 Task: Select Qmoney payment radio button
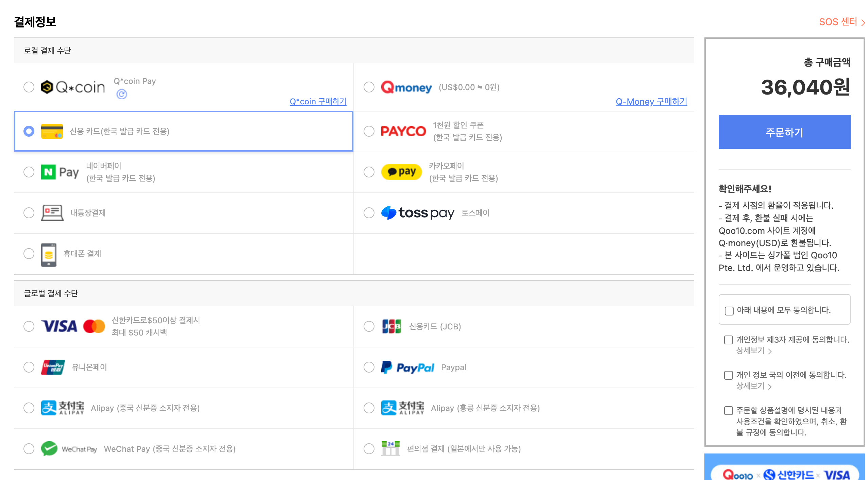click(369, 87)
